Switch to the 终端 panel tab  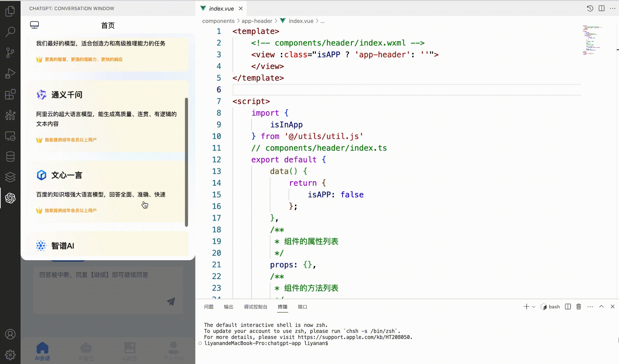283,307
